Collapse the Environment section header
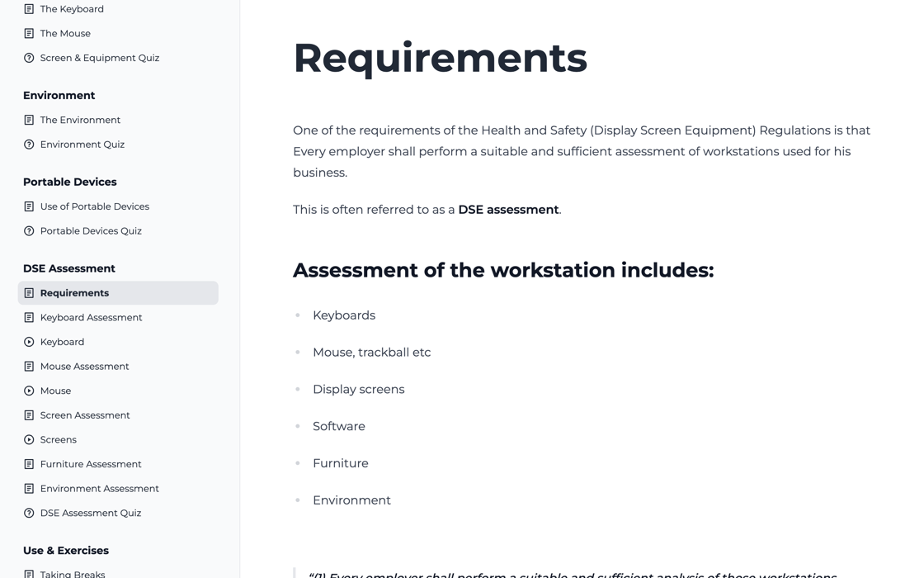 pos(59,95)
